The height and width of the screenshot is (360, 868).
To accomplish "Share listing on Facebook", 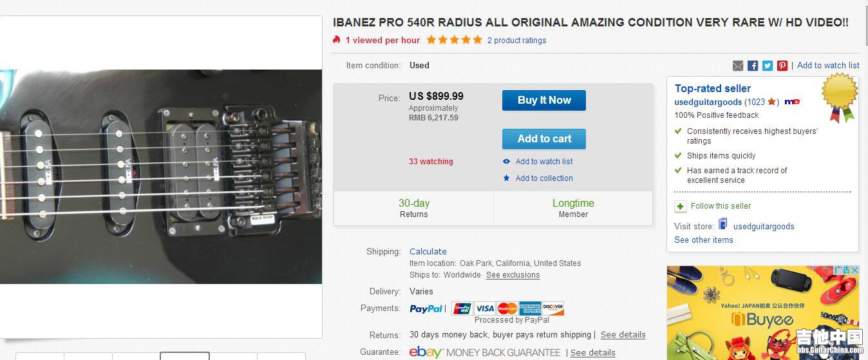I will 753,66.
